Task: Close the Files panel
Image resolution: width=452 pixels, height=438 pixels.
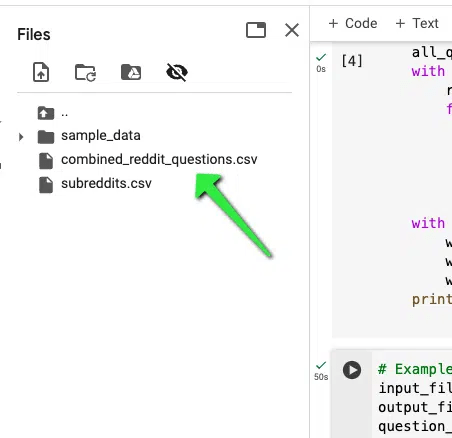Action: point(292,30)
